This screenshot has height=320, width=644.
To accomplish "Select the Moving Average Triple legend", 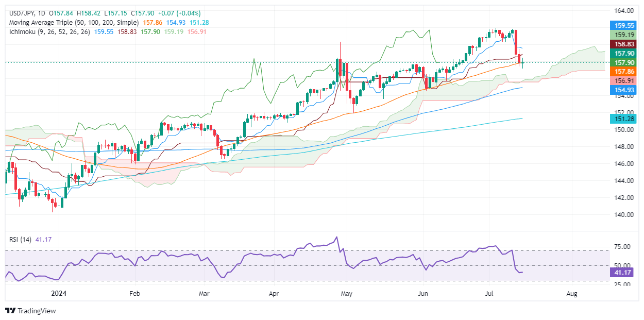I will 74,23.
